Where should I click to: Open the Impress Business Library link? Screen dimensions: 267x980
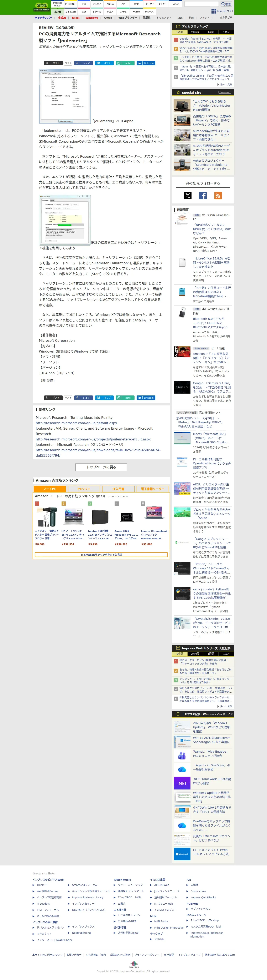88,898
